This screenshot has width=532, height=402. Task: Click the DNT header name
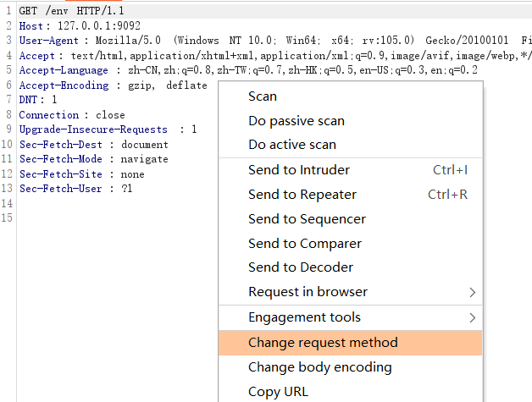[x=28, y=100]
